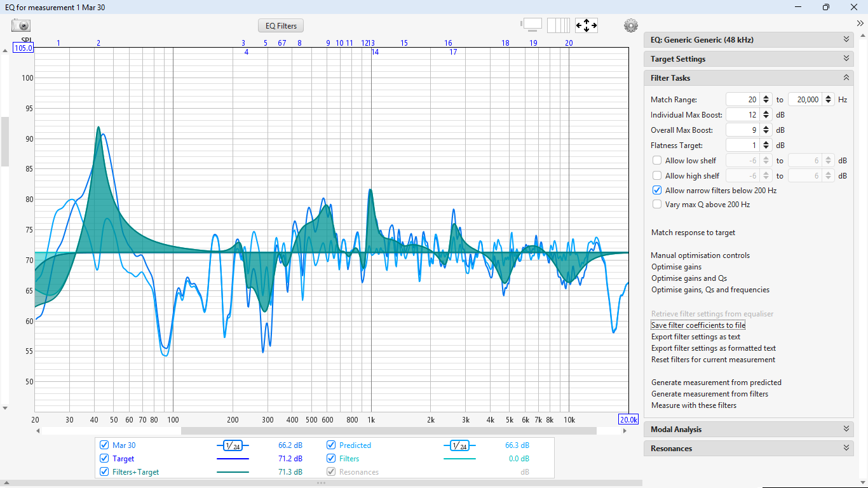
Task: Hide the Predicted trace
Action: (331, 445)
